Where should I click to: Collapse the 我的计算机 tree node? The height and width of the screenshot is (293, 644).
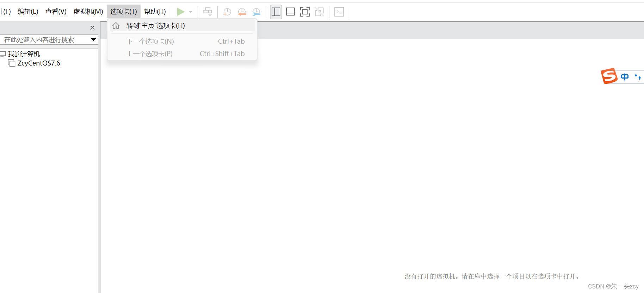[x=3, y=54]
